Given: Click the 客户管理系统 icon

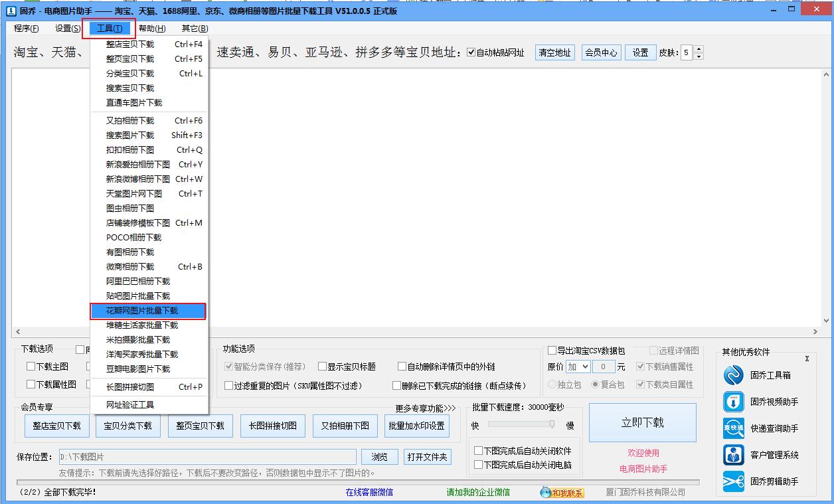Looking at the screenshot, I should [733, 455].
